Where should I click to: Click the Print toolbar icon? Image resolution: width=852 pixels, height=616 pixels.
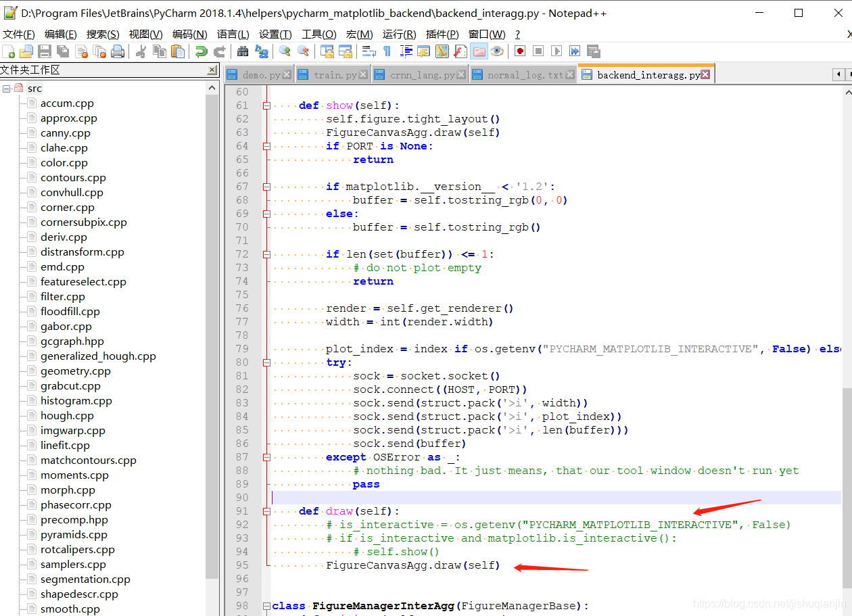coord(118,51)
